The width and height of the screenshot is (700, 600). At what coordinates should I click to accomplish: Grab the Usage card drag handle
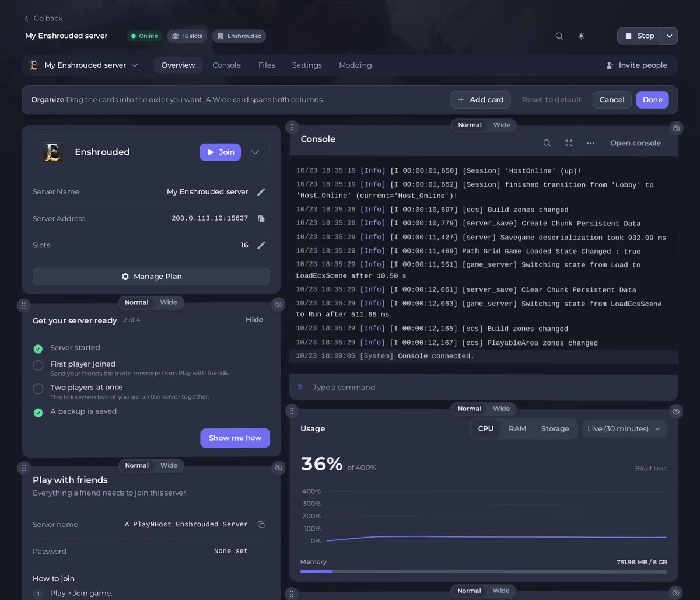point(292,411)
